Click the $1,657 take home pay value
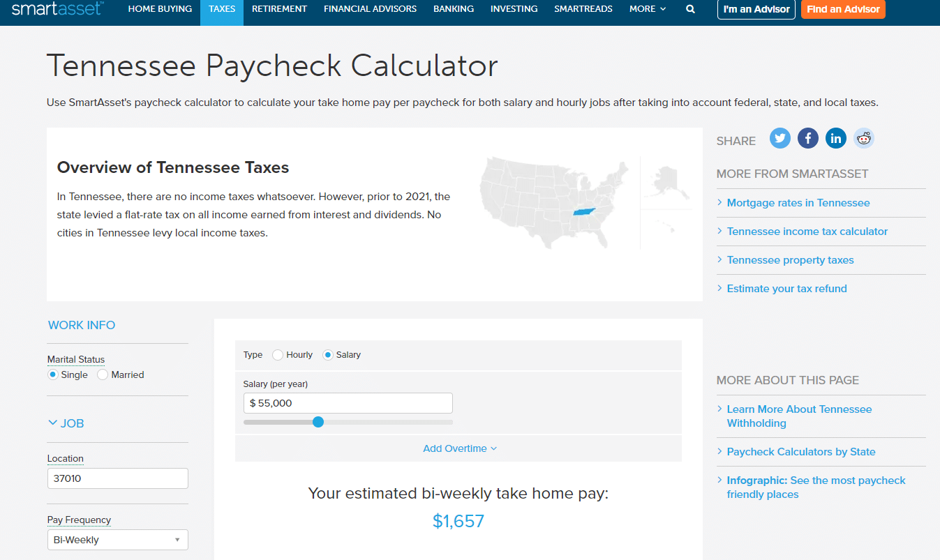Screen dimensions: 940x560 click(458, 521)
